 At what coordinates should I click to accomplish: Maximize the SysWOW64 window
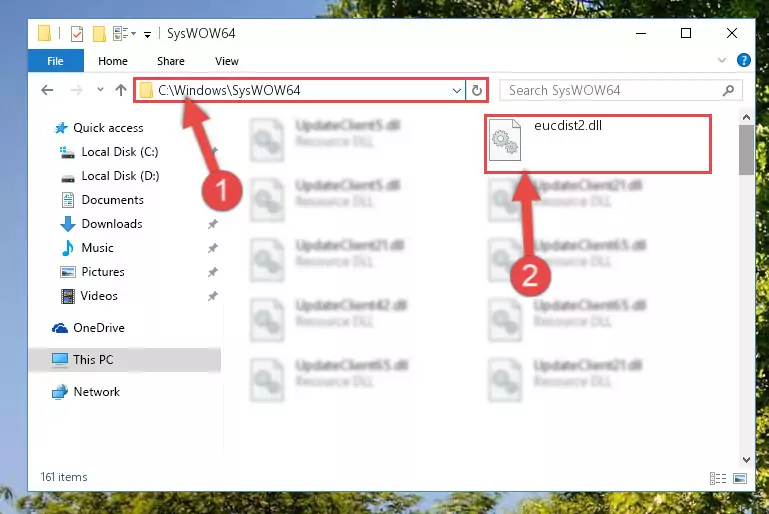tap(686, 33)
